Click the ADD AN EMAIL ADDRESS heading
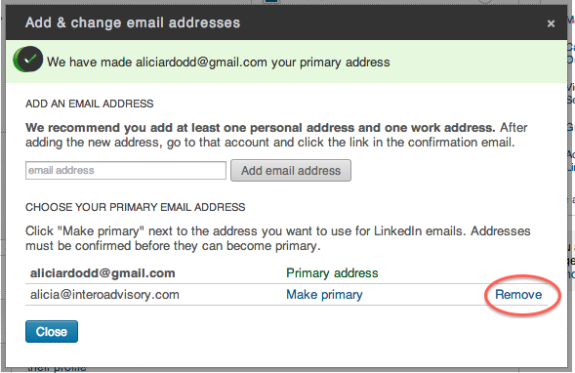575x373 pixels. pyautogui.click(x=89, y=104)
